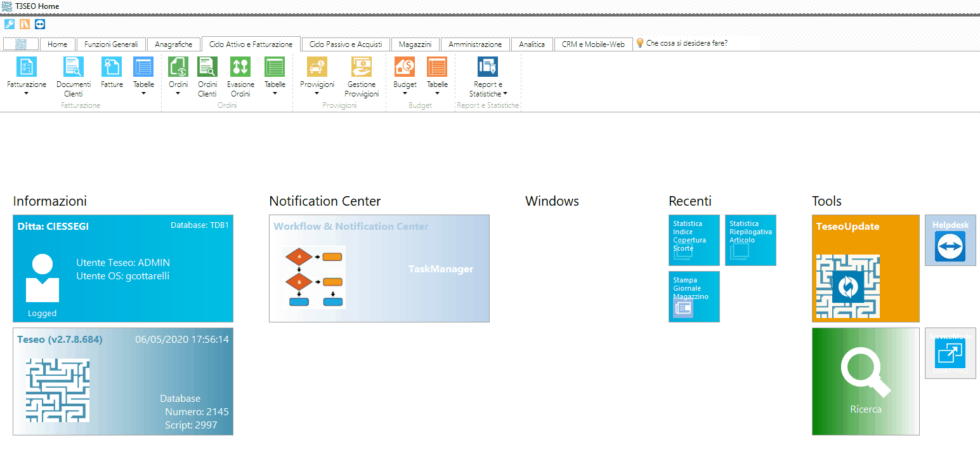
Task: Open the CRM e Mobile-Web tab
Action: pyautogui.click(x=593, y=44)
